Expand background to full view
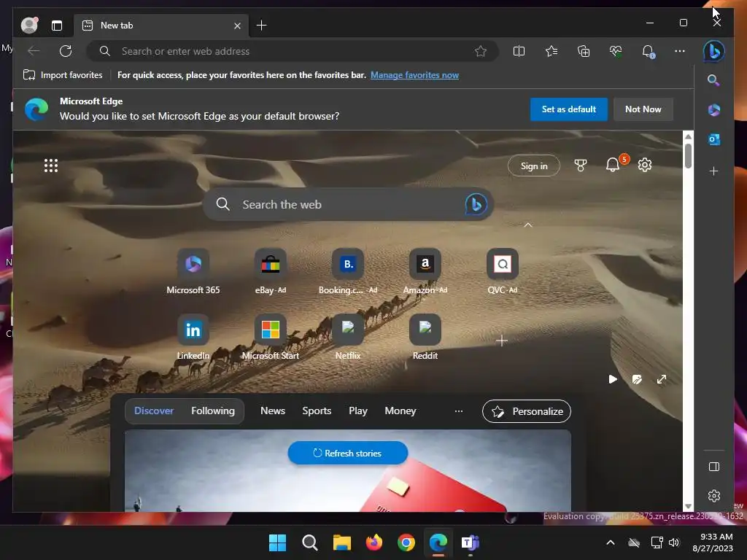 [x=661, y=379]
